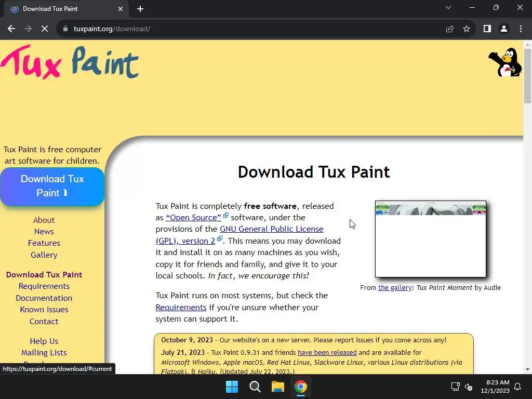Click the muted volume tray icon

(469, 387)
